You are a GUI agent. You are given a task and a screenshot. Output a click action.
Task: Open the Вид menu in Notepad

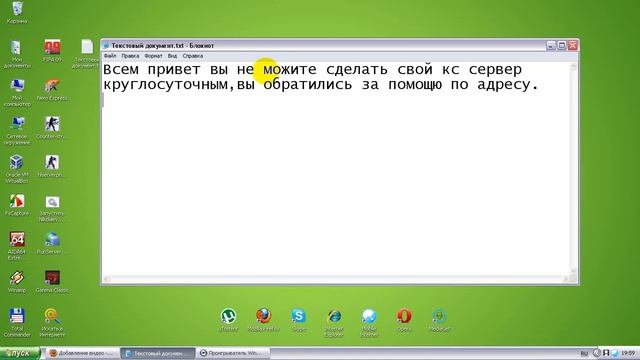pos(172,56)
